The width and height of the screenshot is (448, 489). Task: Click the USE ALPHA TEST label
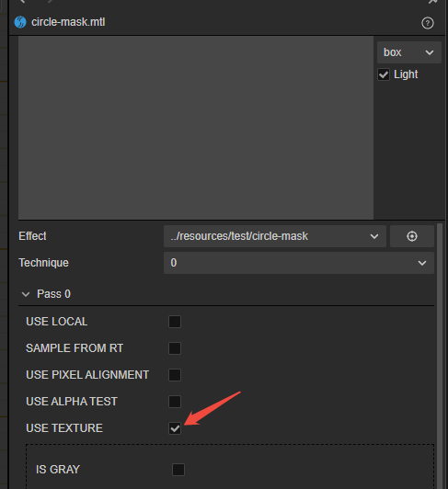(x=72, y=402)
